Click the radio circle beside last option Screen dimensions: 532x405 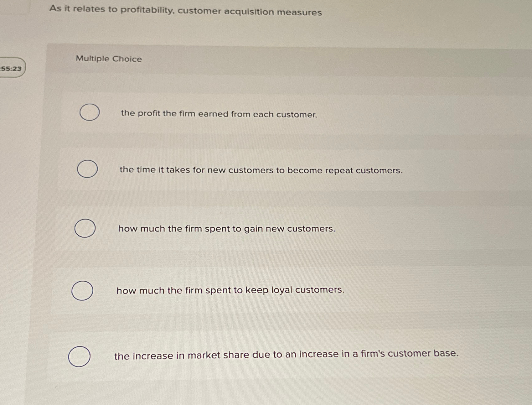point(80,356)
